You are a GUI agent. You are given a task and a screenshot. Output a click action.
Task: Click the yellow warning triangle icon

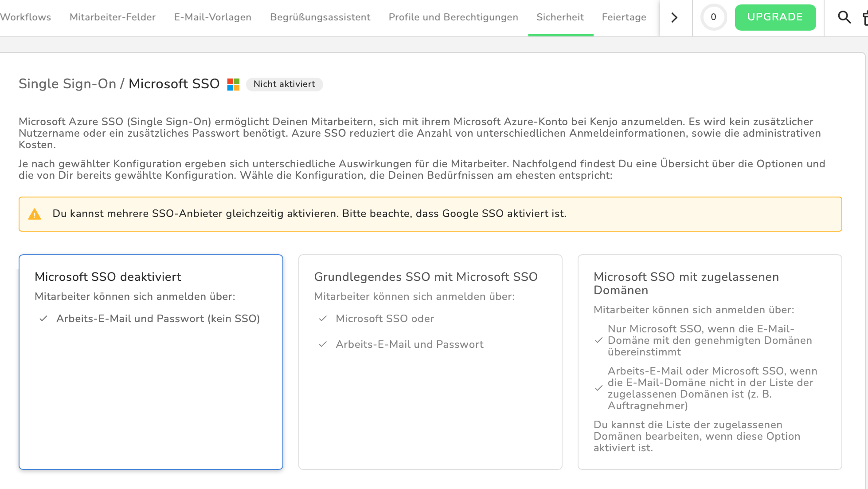[35, 214]
